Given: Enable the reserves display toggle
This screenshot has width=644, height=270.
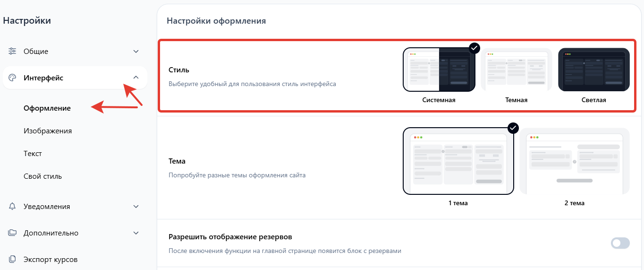Looking at the screenshot, I should (x=620, y=243).
